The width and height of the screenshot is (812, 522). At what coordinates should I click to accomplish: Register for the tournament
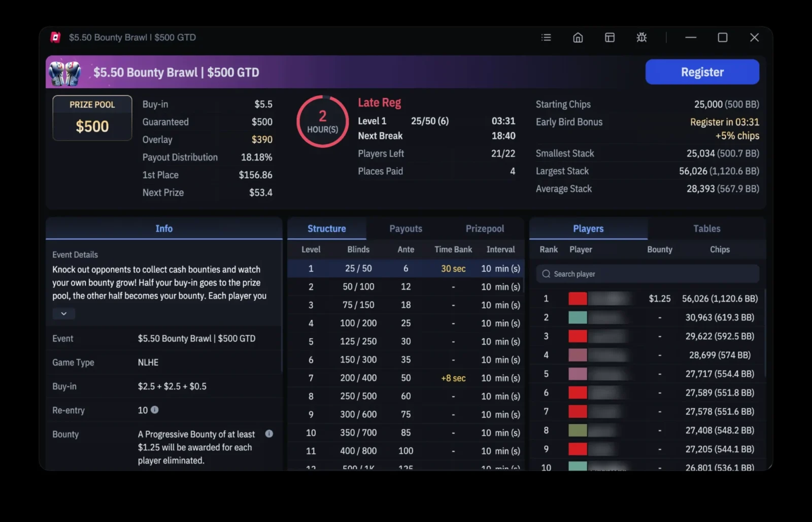(702, 72)
